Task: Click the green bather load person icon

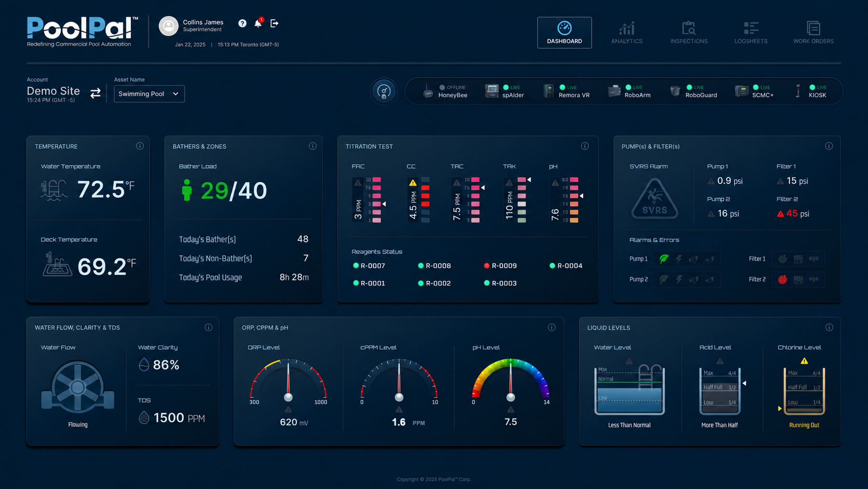Action: (187, 190)
